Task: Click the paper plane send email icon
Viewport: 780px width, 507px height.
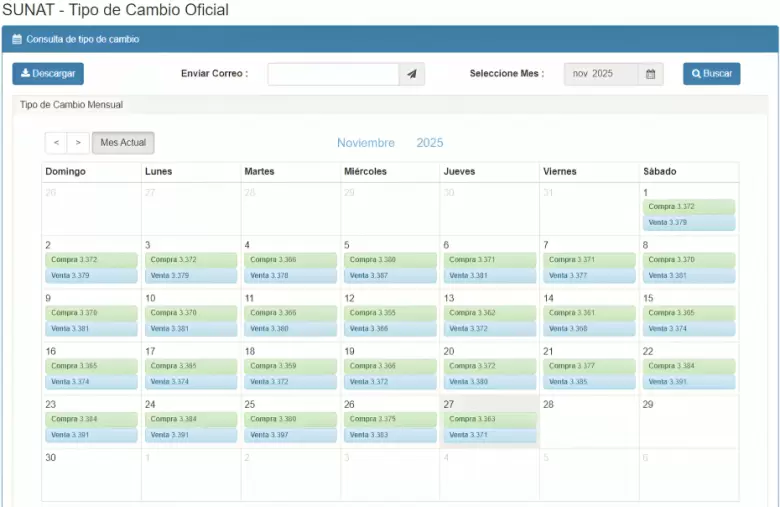Action: click(x=412, y=74)
